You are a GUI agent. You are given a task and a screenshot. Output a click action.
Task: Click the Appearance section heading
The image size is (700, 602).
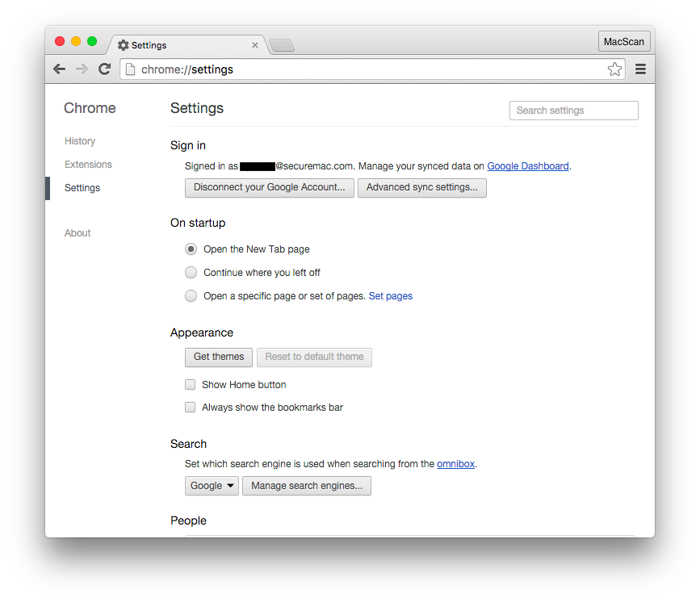point(202,332)
